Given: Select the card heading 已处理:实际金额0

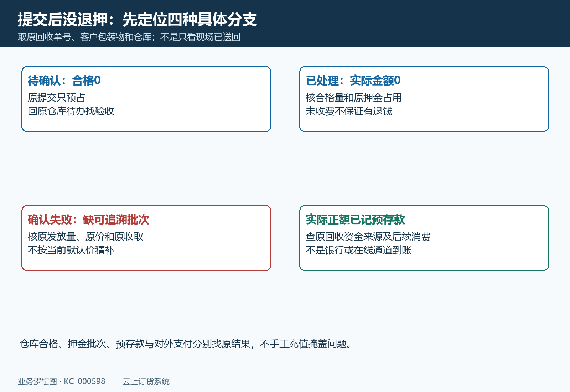Looking at the screenshot, I should coord(353,81).
